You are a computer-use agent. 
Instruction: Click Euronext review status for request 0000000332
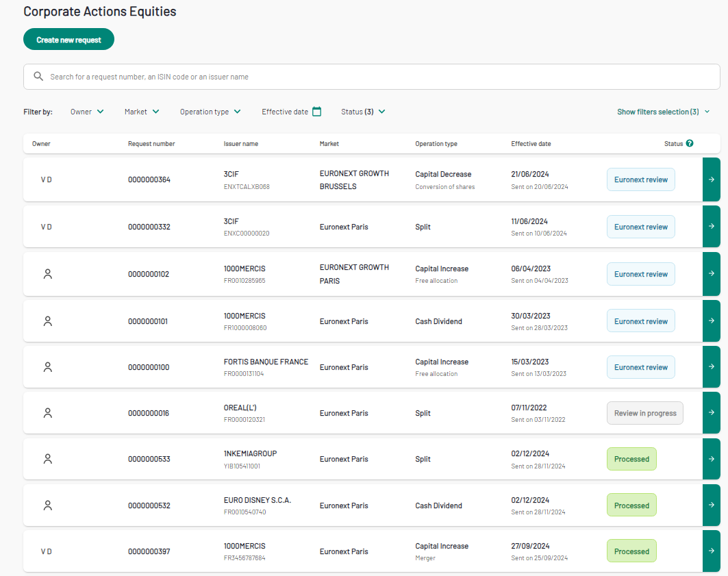pos(640,227)
